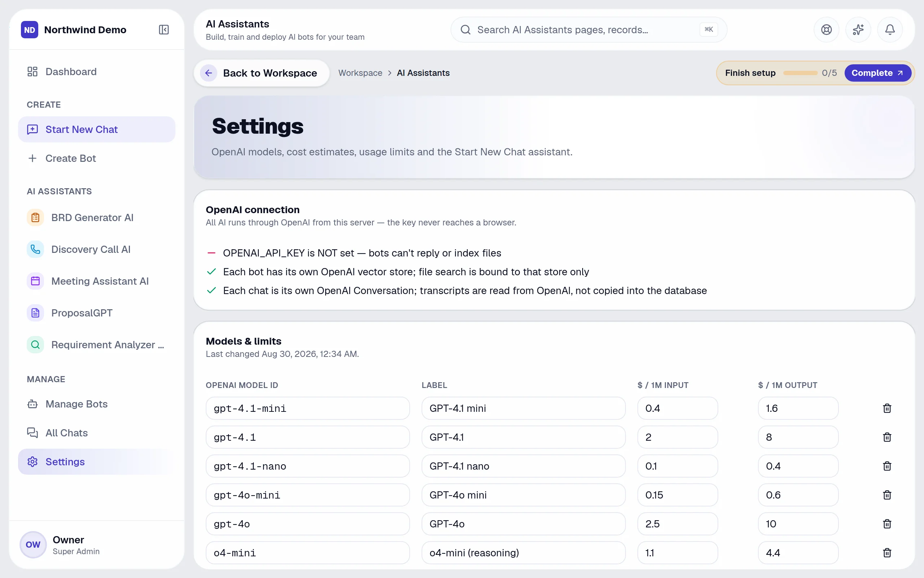Edit the GPT-4o mini label field

523,495
